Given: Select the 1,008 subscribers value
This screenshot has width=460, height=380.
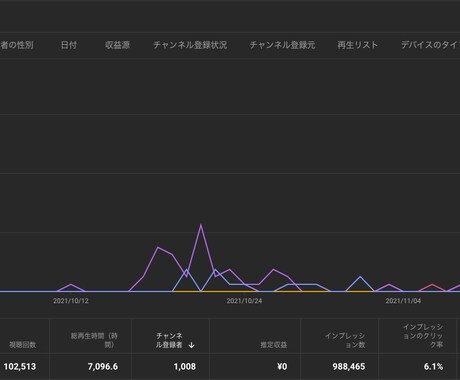Looking at the screenshot, I should [185, 367].
